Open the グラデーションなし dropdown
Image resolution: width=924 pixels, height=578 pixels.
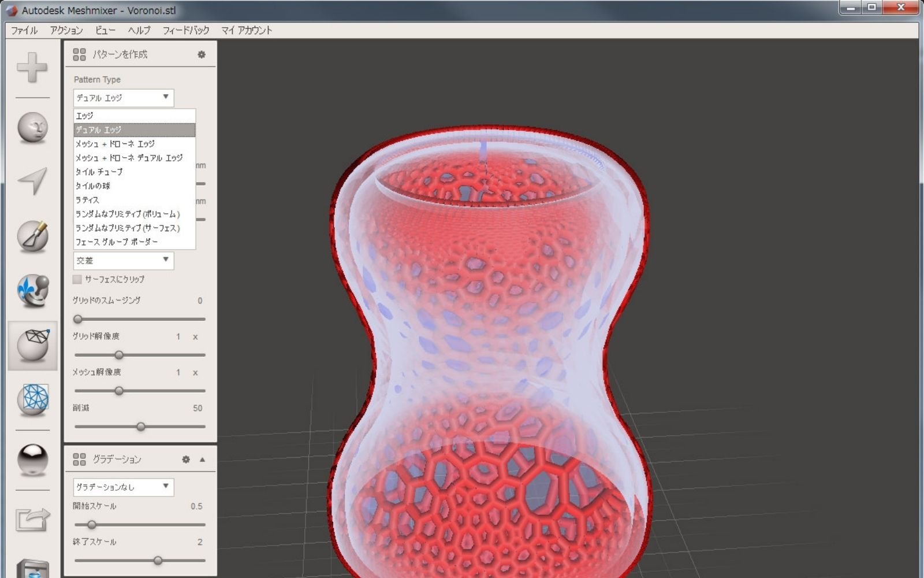(123, 487)
